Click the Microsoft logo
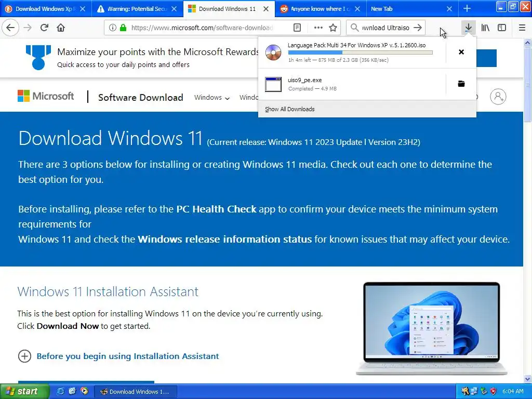Viewport: 532px width, 399px height. pyautogui.click(x=46, y=96)
